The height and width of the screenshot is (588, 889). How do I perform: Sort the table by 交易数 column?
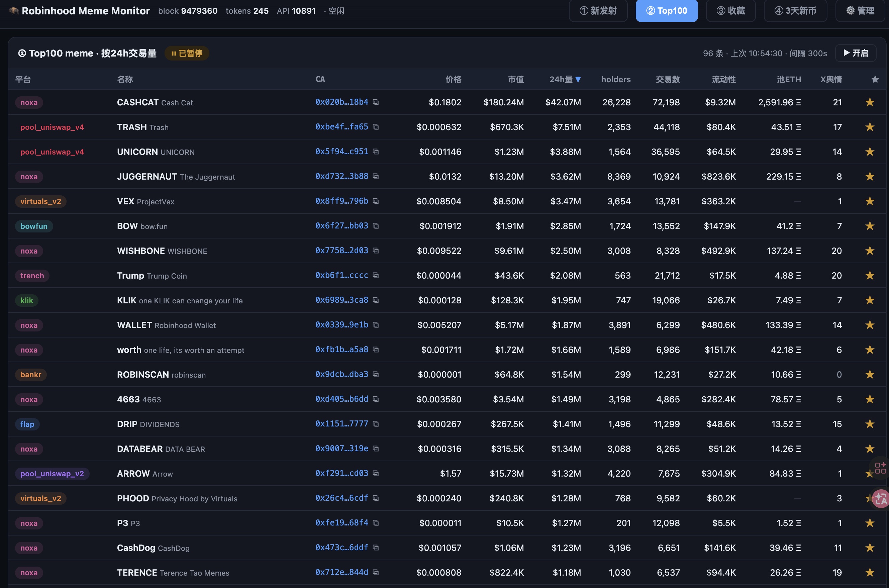click(668, 80)
